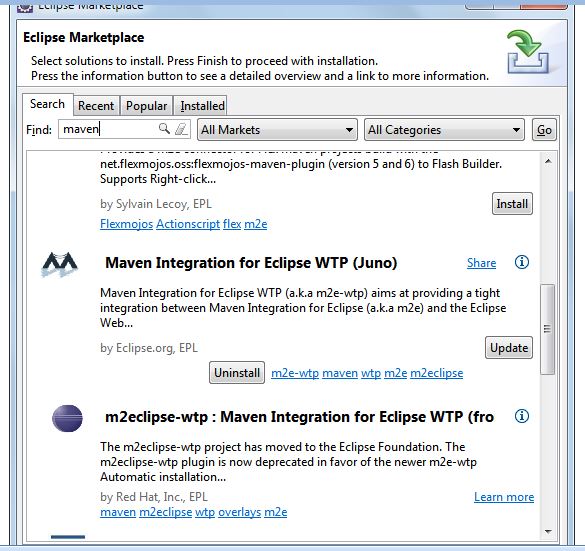Click Go to run the search
The width and height of the screenshot is (585, 551).
tap(544, 130)
